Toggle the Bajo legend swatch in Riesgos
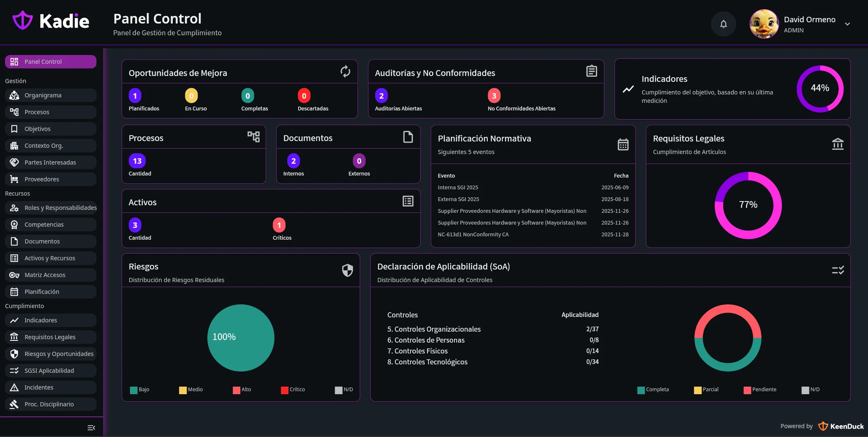 133,390
